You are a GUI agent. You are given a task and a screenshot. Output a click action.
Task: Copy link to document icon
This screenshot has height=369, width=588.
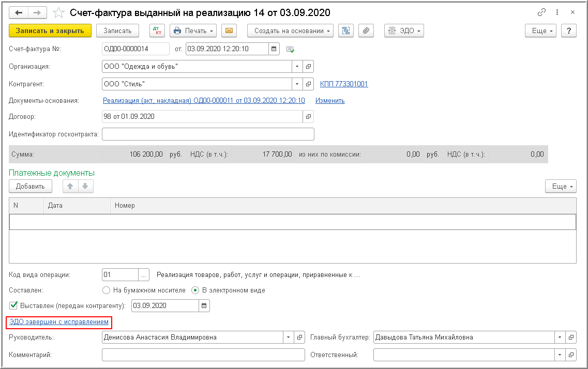click(x=541, y=12)
